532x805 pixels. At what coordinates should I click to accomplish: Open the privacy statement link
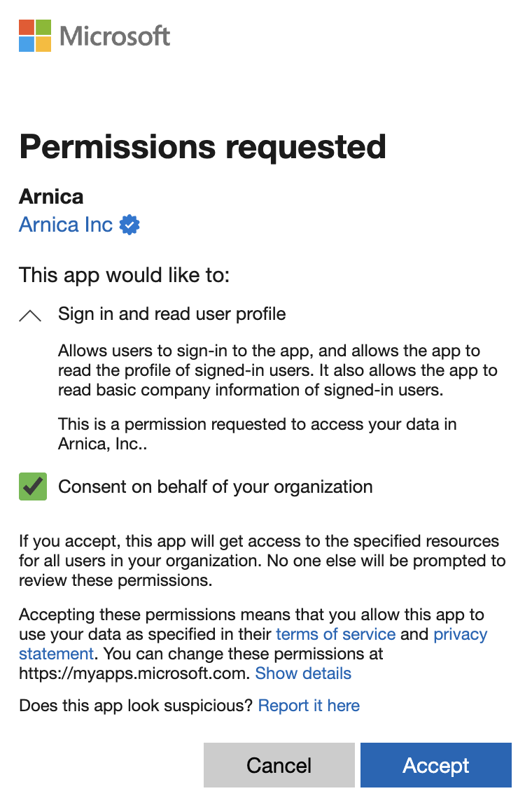click(461, 634)
